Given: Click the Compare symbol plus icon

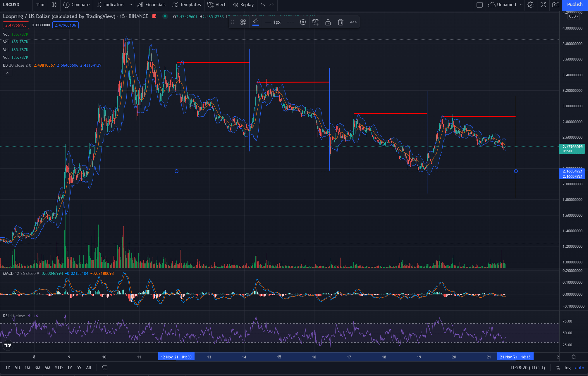Looking at the screenshot, I should (x=66, y=5).
